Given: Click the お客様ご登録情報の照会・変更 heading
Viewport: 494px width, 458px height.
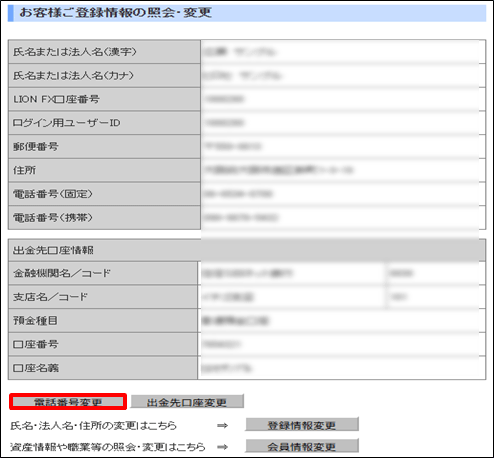Looking at the screenshot, I should 116,13.
